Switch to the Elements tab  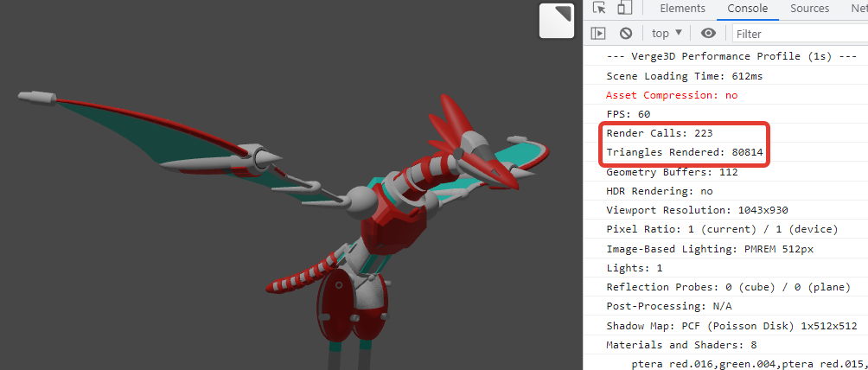pyautogui.click(x=682, y=9)
